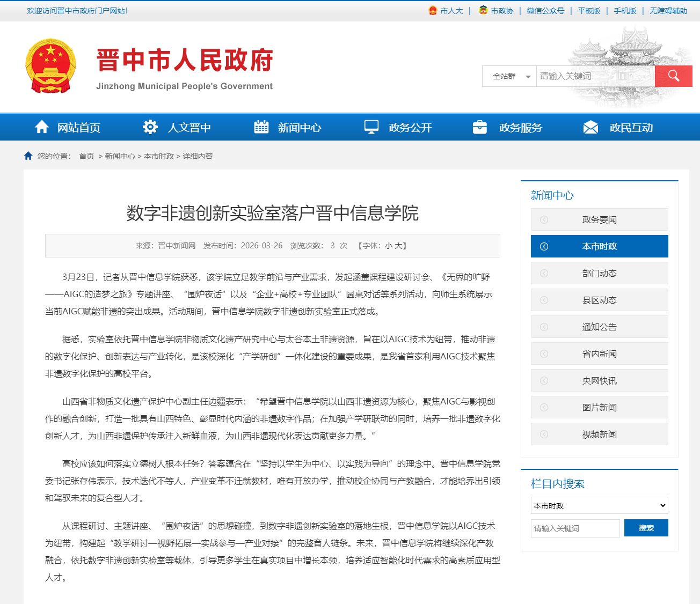Click the 无障碍辅助 accessibility link

(x=668, y=11)
